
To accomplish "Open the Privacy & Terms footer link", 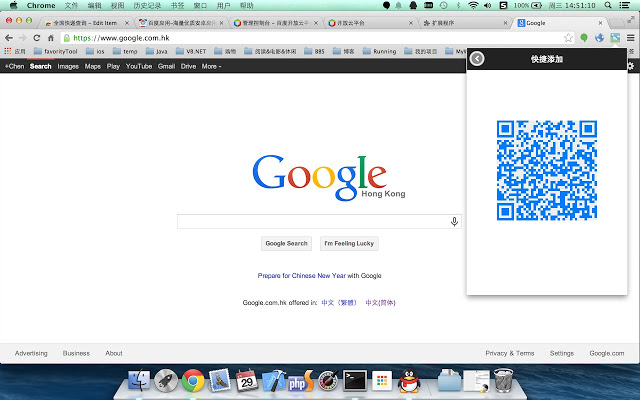I will [x=510, y=353].
